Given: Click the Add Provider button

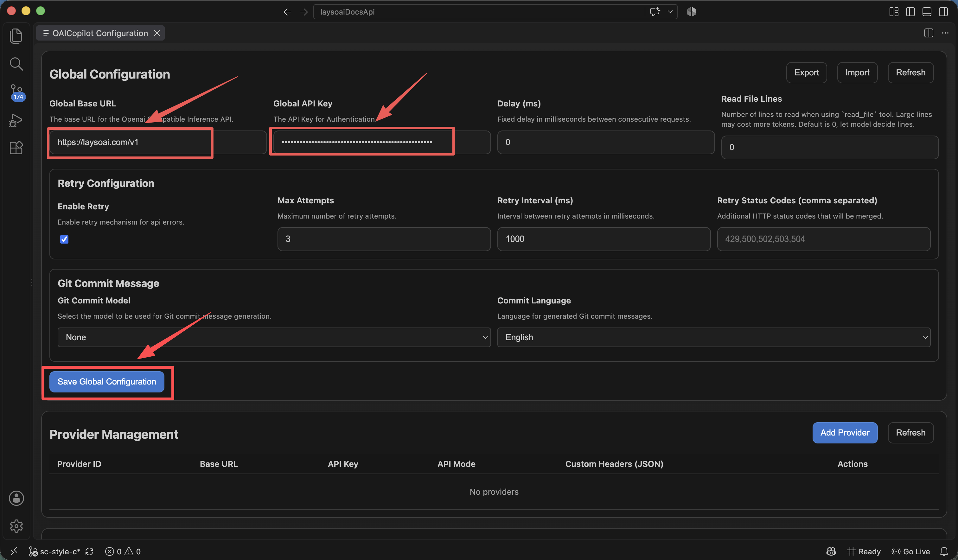Looking at the screenshot, I should coord(845,433).
